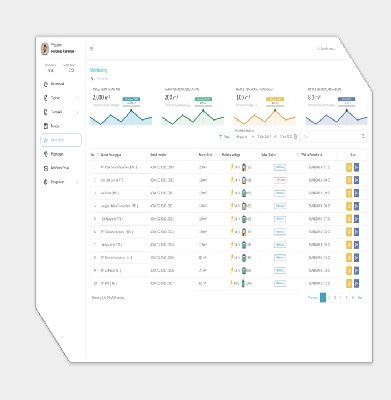Sort table by the Battery voltage column
391x400 pixels.
231,155
